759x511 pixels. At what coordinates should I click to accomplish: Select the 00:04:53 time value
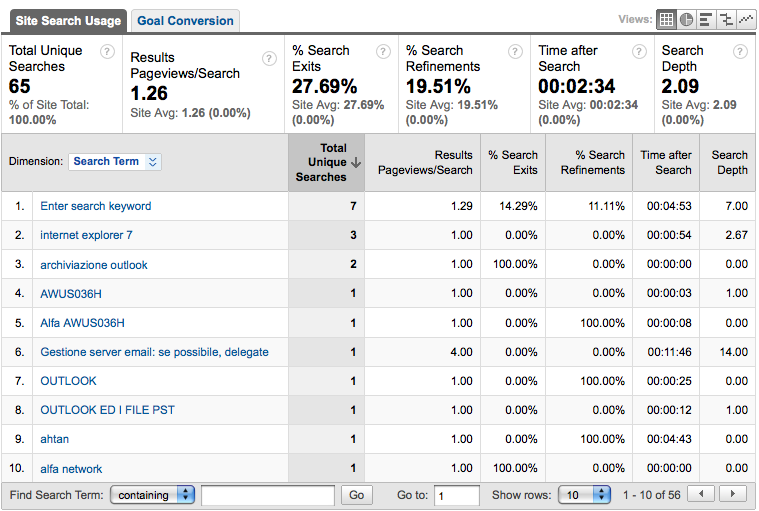[669, 206]
